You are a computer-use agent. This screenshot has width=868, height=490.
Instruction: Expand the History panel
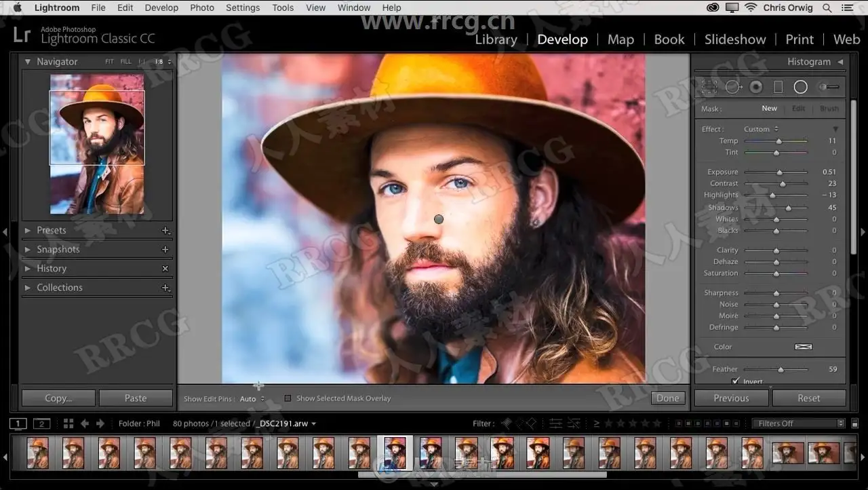[x=28, y=269]
